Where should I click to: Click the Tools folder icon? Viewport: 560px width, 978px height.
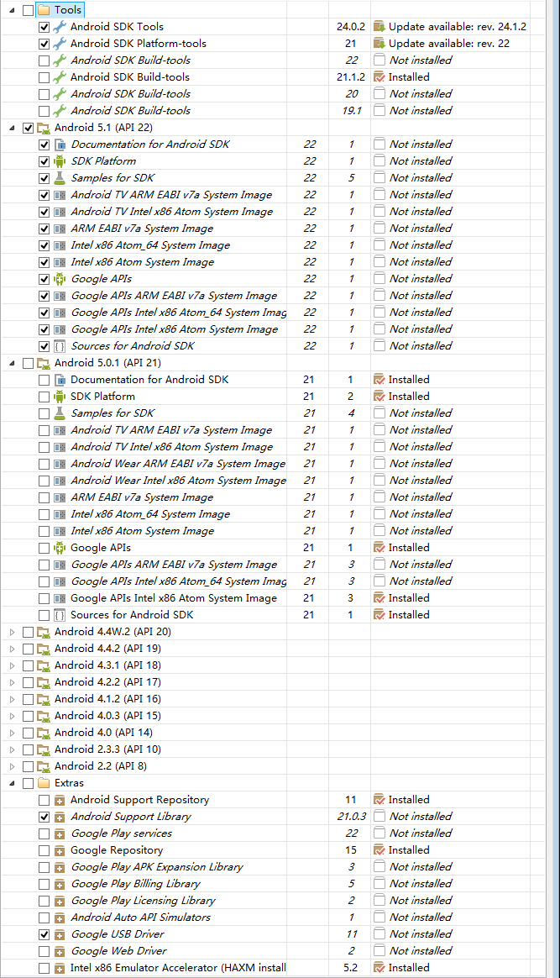[x=44, y=10]
